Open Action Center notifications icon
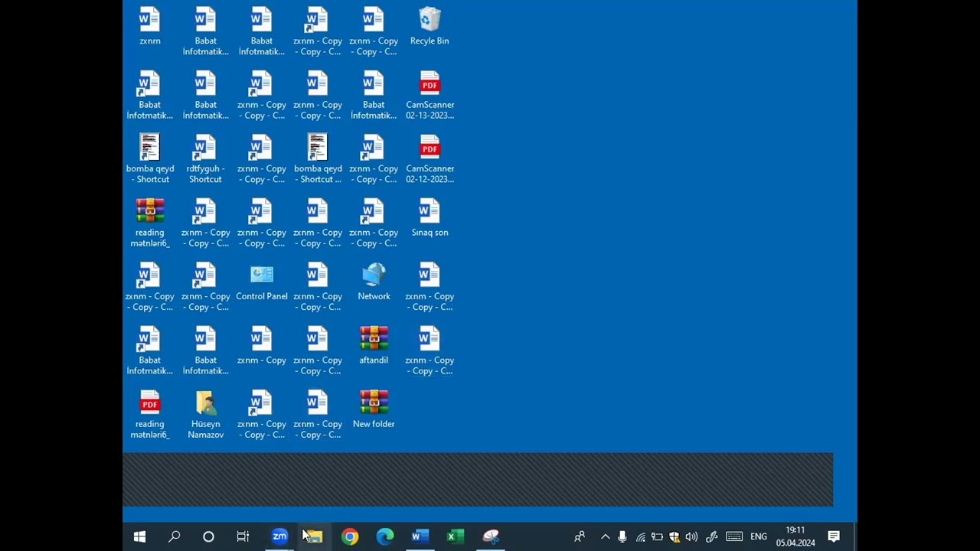The width and height of the screenshot is (980, 551). point(834,536)
